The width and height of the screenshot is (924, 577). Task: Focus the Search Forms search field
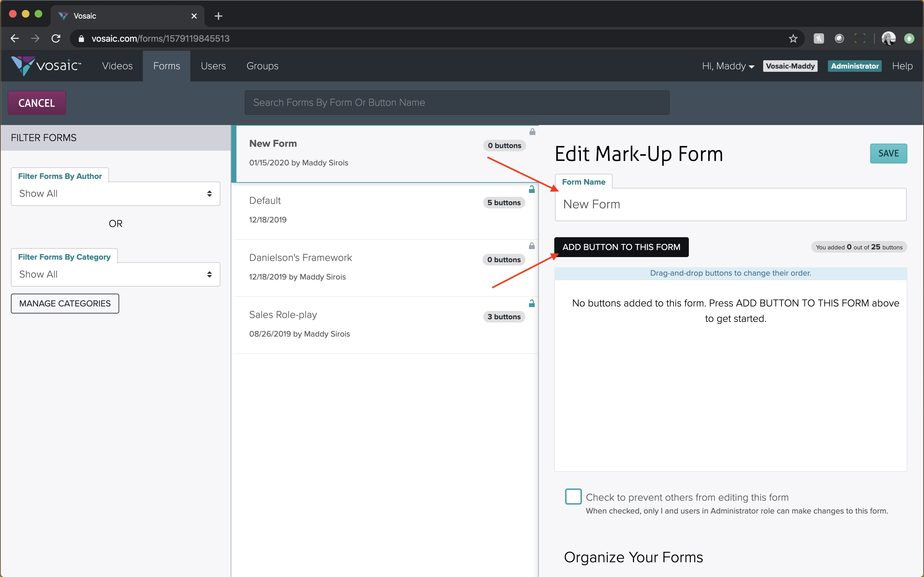click(x=457, y=102)
